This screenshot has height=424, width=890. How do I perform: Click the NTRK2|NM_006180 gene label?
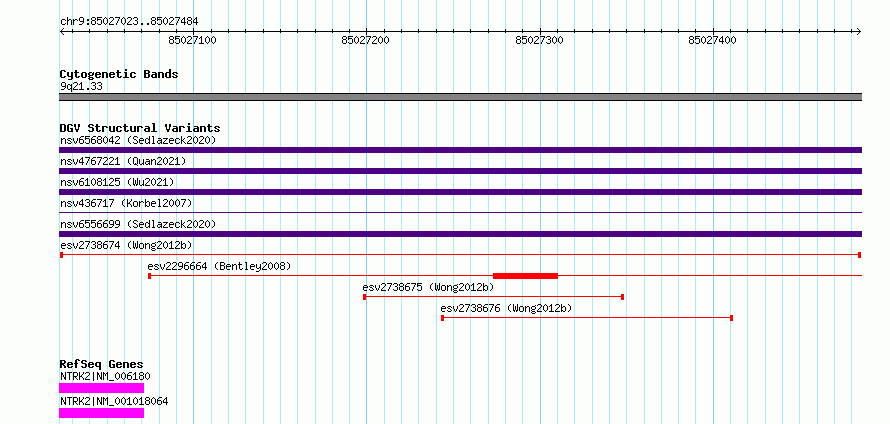[x=105, y=376]
